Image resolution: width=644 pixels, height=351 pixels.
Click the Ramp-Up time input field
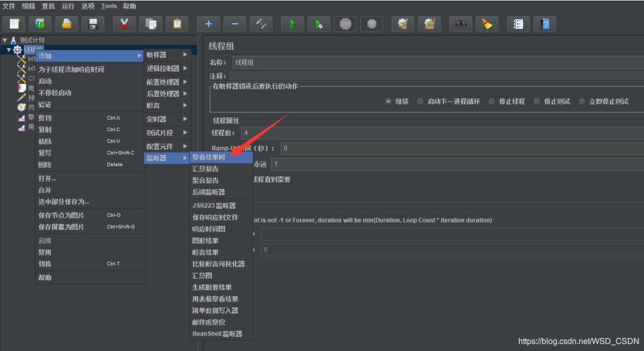coord(462,148)
